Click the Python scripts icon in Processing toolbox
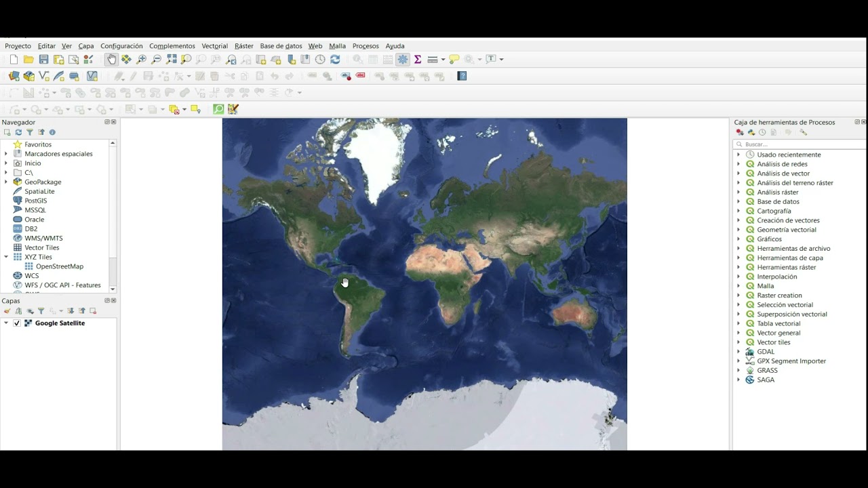 pyautogui.click(x=751, y=132)
